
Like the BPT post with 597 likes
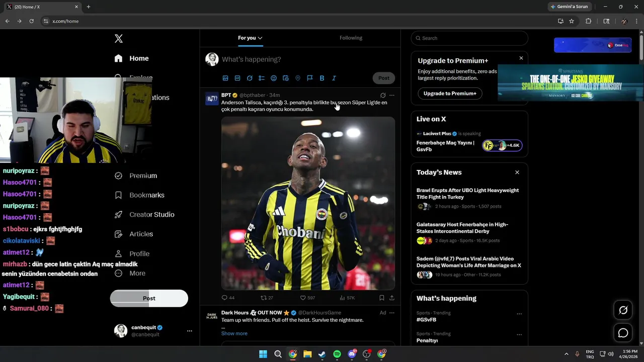pyautogui.click(x=307, y=298)
